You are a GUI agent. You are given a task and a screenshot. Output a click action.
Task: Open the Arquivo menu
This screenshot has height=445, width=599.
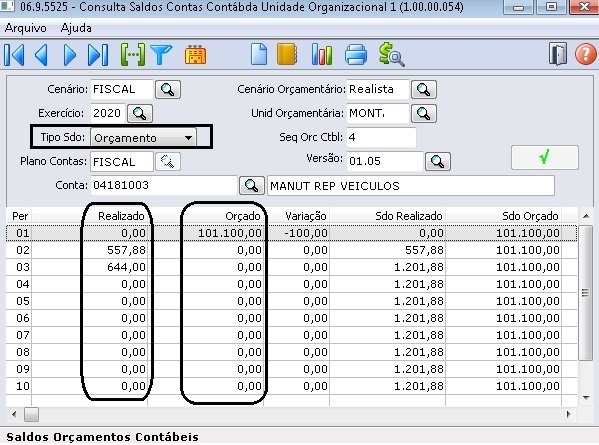(x=26, y=28)
